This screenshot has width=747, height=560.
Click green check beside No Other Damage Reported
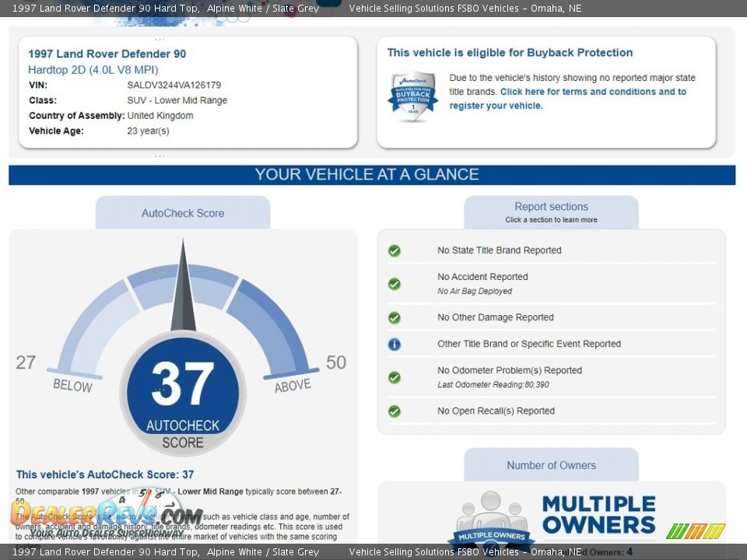pyautogui.click(x=394, y=317)
